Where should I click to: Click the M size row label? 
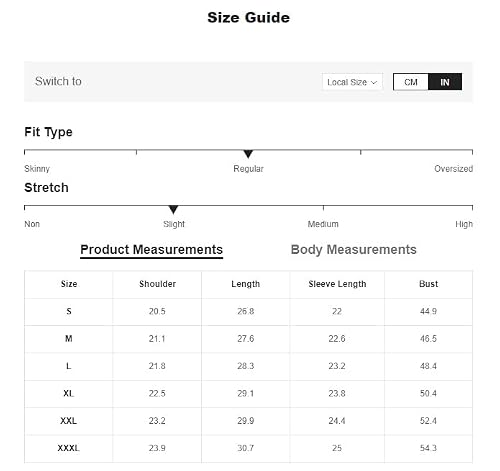coord(69,339)
